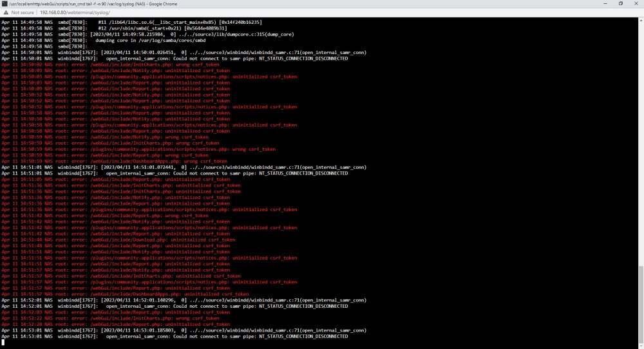Click the 14:53:01 NT_STATUS_CONNECTION_DISCONNECTED line
The image size is (644, 349).
tap(175, 336)
